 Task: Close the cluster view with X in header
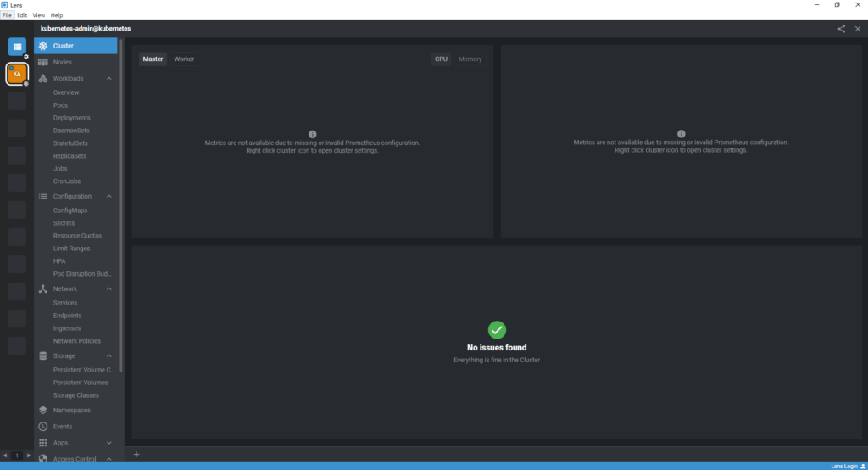coord(858,29)
